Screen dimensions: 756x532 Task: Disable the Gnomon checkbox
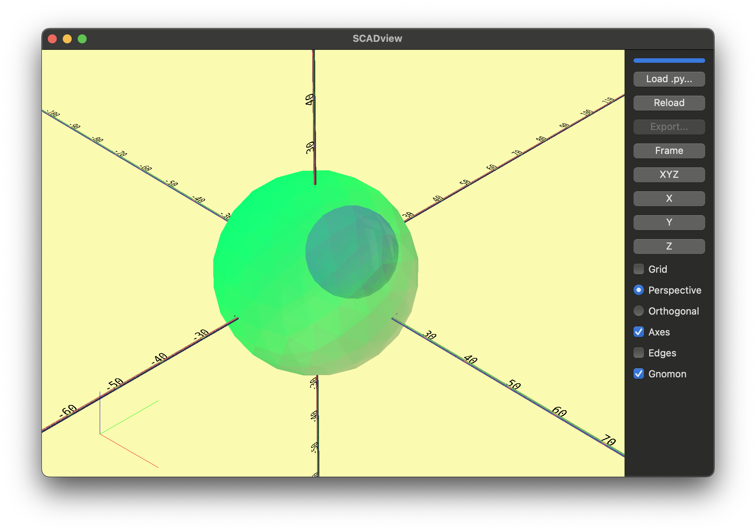[638, 374]
